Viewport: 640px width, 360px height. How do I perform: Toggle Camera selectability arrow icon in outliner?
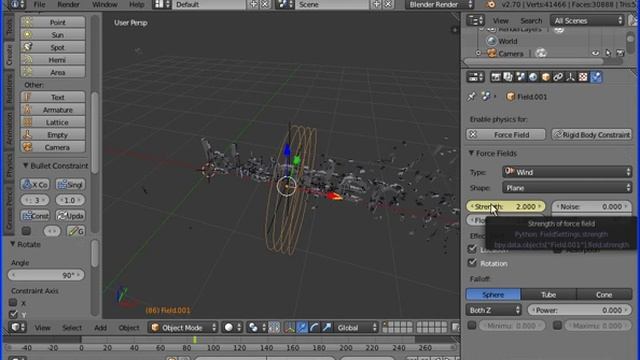click(x=608, y=53)
